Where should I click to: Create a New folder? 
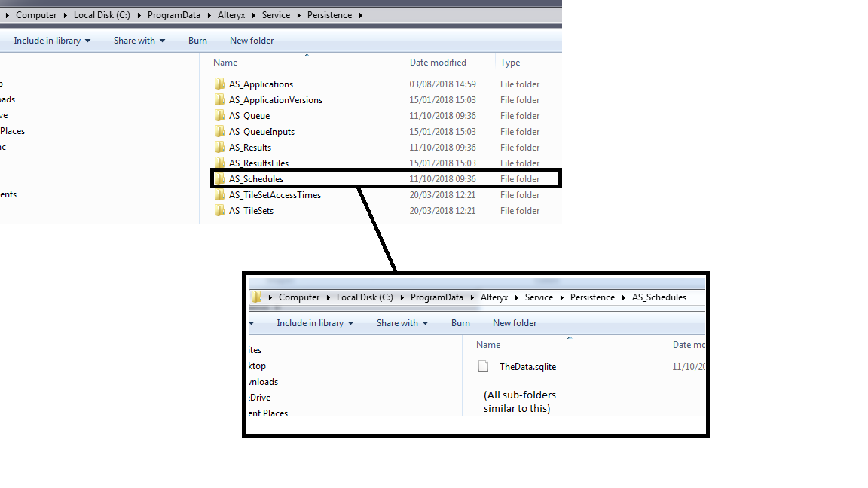(x=251, y=40)
